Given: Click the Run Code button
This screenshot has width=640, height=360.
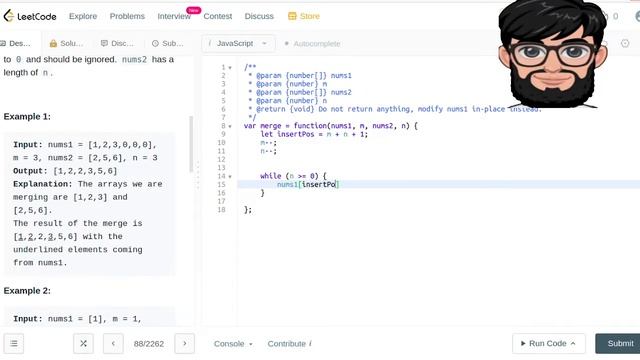Looking at the screenshot, I should [549, 343].
